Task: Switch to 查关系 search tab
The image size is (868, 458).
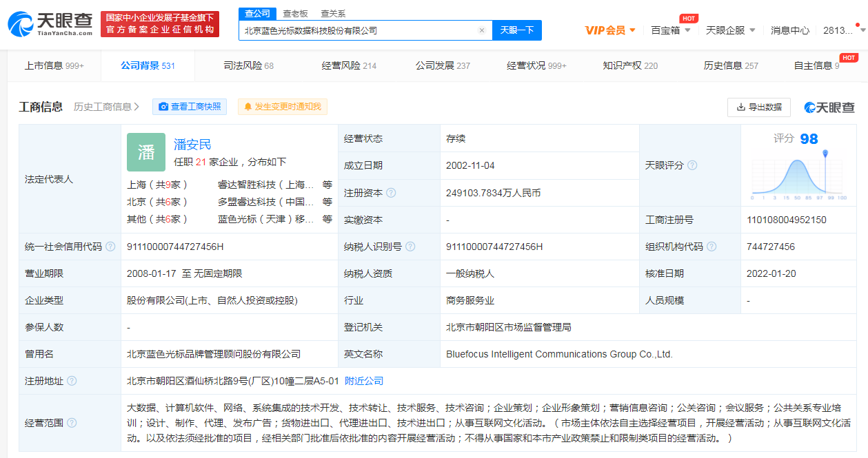Action: click(x=333, y=14)
